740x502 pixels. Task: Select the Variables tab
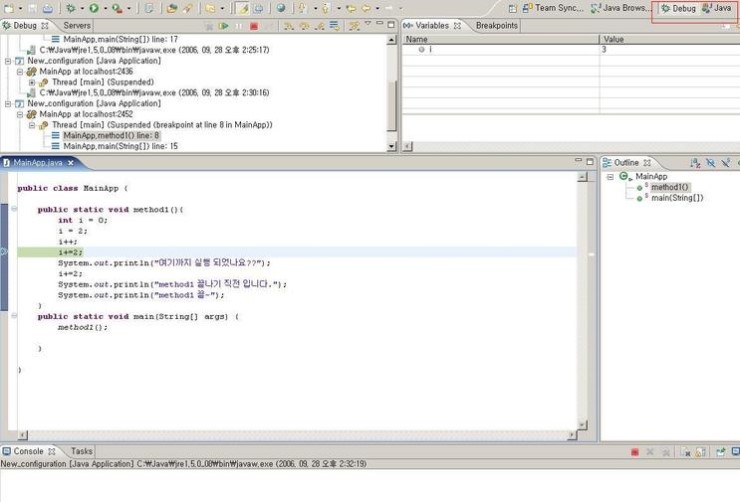click(x=431, y=25)
